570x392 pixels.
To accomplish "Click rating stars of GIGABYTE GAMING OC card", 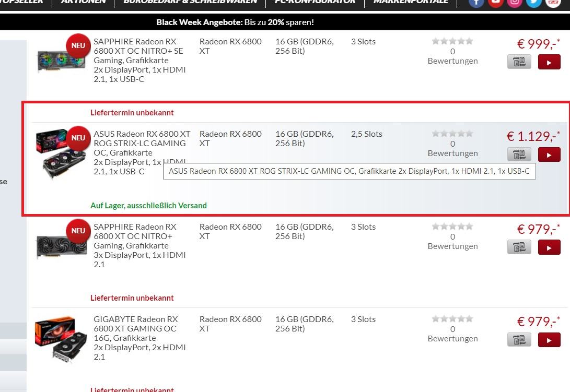I will tap(452, 318).
